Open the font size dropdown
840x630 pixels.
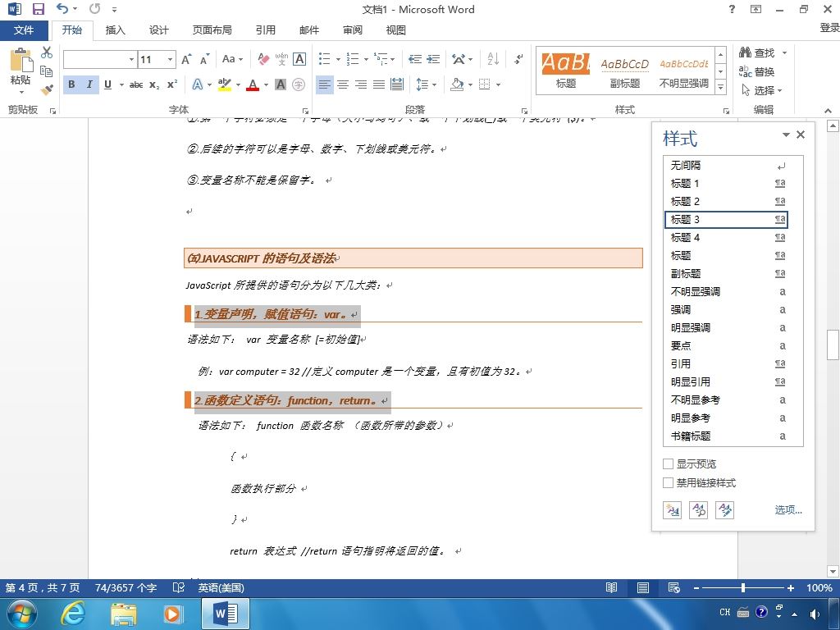(170, 59)
